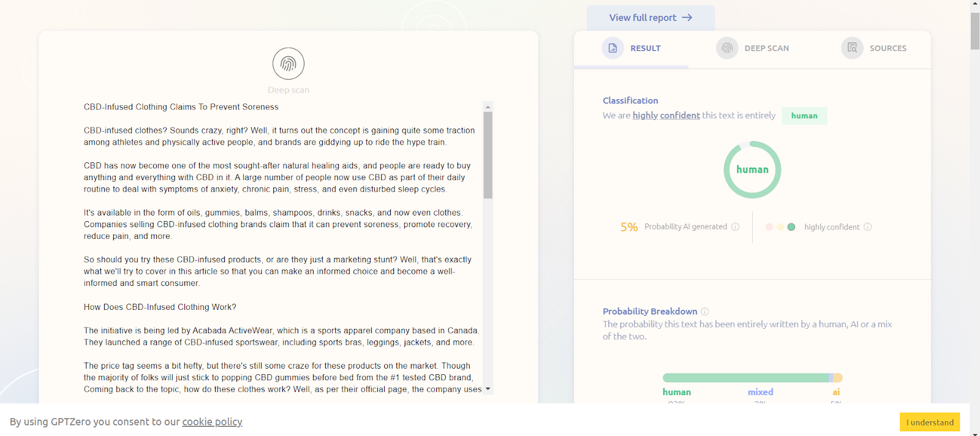Click the green confidence indicator dot

click(791, 227)
